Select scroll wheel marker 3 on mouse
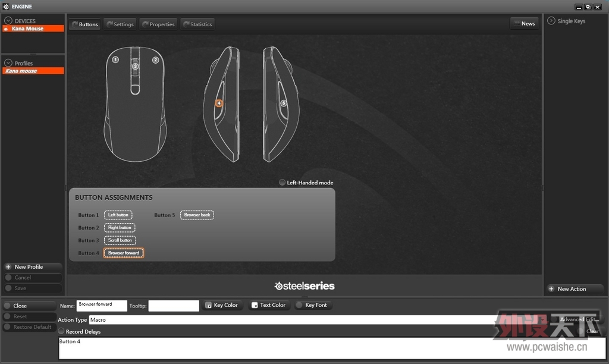 coord(135,66)
